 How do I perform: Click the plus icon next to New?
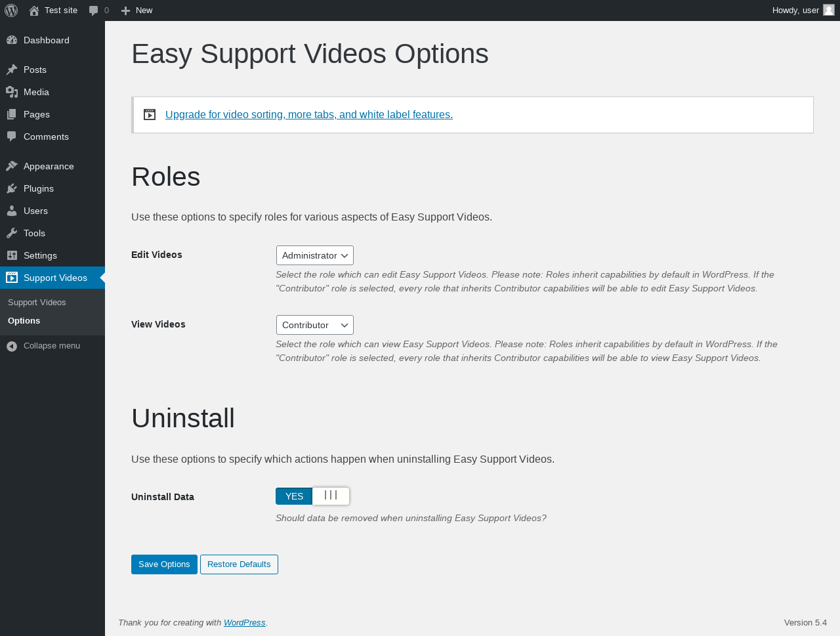click(126, 11)
